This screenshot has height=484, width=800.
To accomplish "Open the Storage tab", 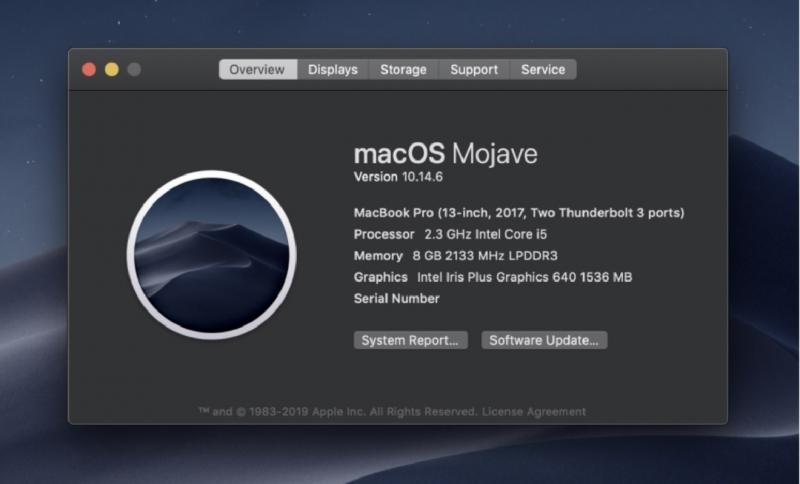I will pos(403,69).
